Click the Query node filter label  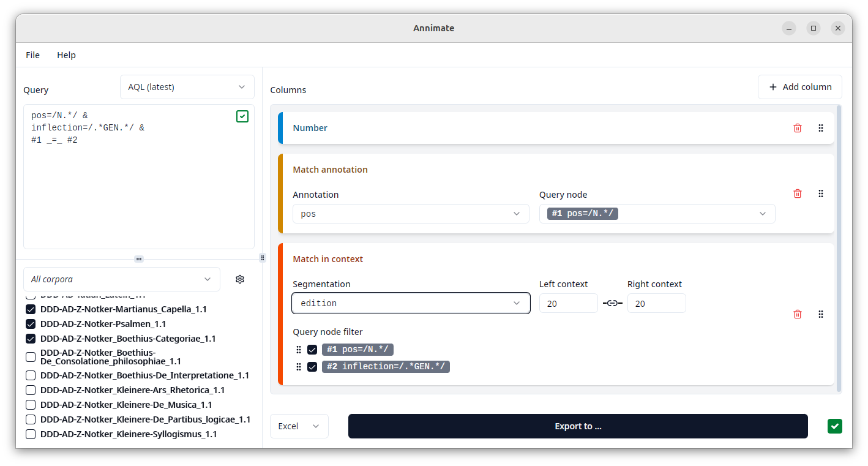(x=327, y=332)
